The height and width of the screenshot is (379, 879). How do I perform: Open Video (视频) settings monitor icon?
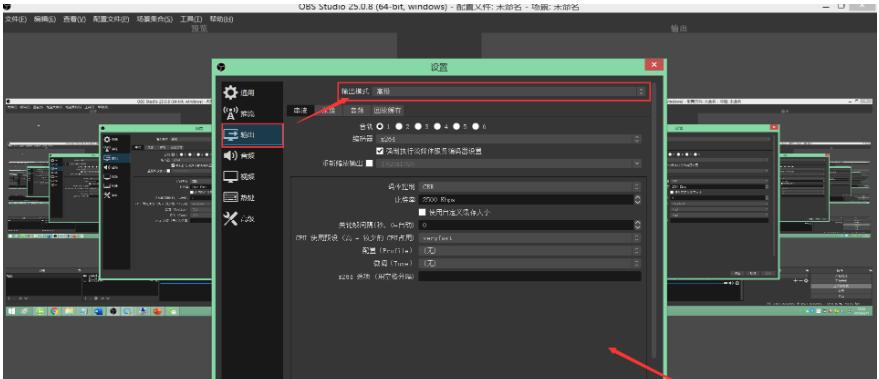point(230,177)
